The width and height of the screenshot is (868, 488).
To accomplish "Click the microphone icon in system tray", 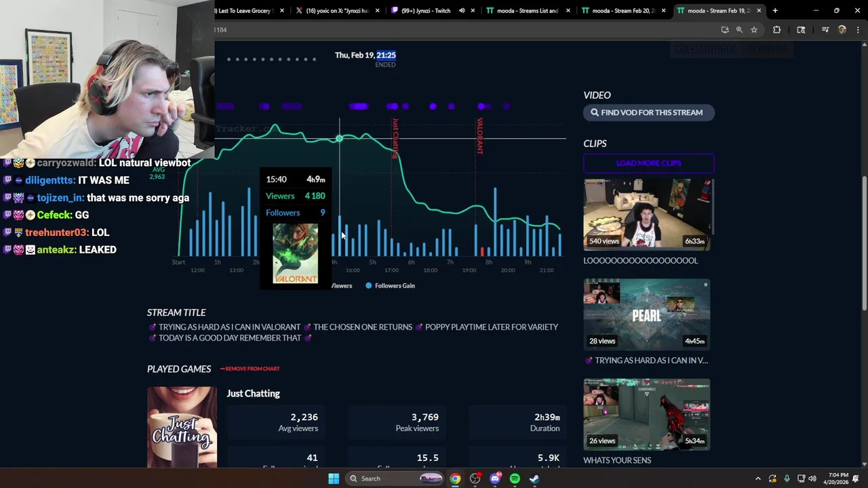I will pos(787,479).
